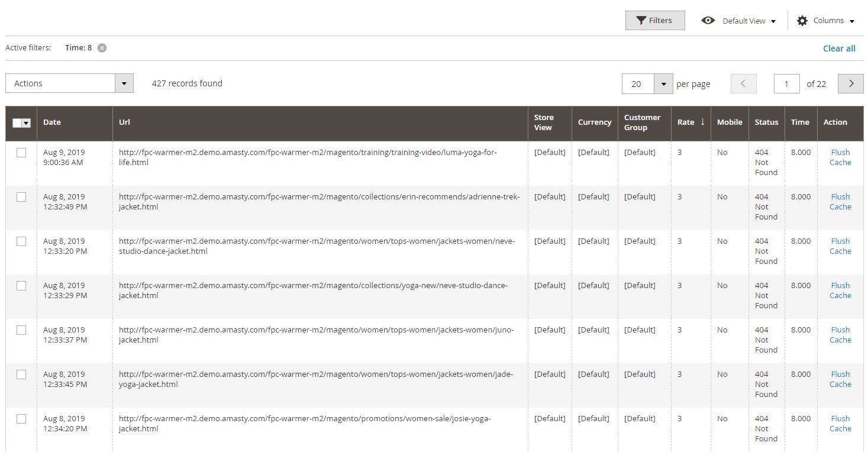Select the row dated Aug 9, 2019 9:00:36 AM
This screenshot has width=868, height=452.
click(21, 153)
